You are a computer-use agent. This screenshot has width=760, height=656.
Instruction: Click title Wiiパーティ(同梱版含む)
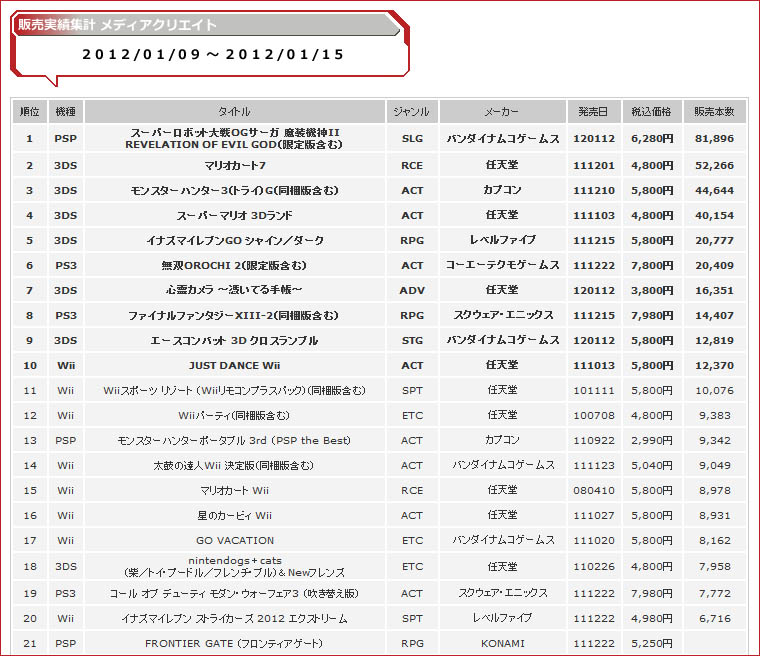coord(235,416)
